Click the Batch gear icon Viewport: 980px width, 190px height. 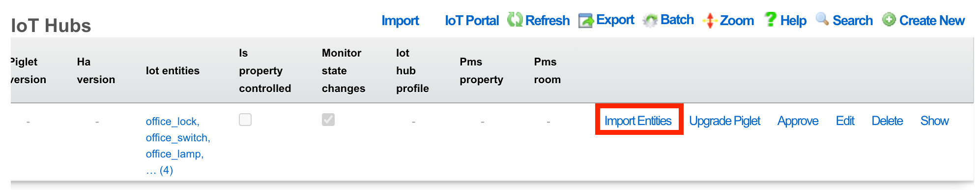(650, 20)
